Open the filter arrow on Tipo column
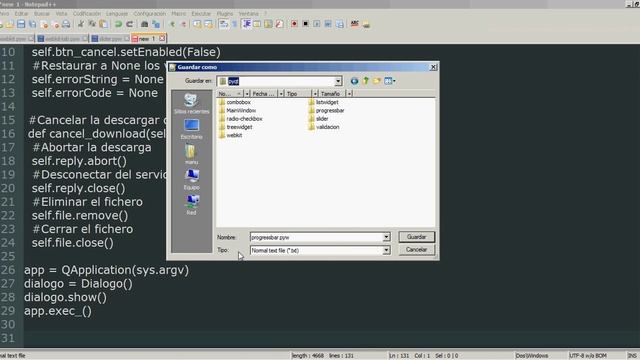The image size is (640, 360). [315, 93]
